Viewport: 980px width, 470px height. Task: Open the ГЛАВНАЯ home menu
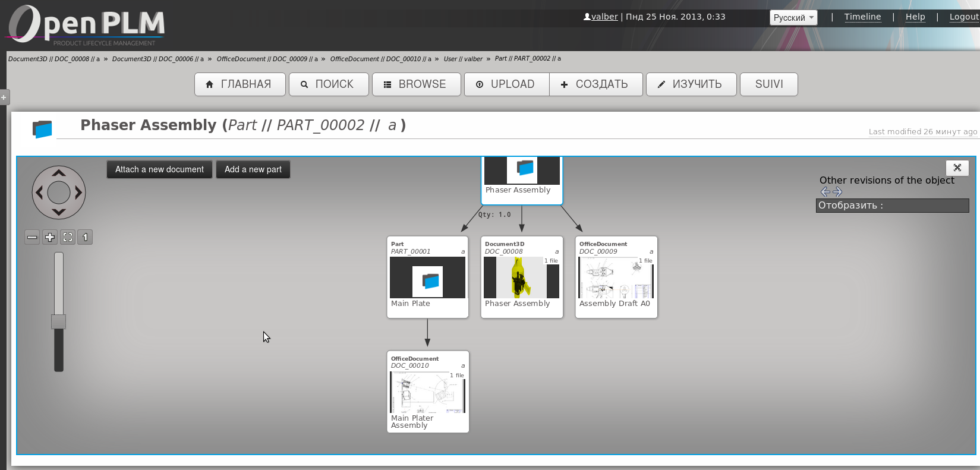[240, 84]
